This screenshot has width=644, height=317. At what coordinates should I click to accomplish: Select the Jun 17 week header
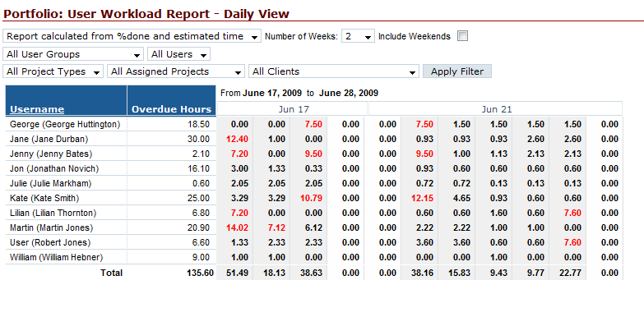(293, 109)
